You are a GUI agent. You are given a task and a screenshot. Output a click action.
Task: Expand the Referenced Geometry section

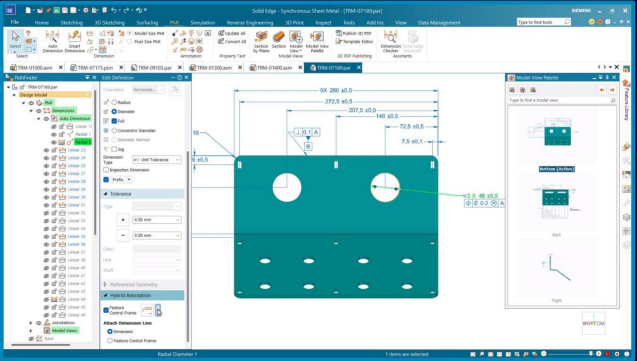(x=106, y=285)
